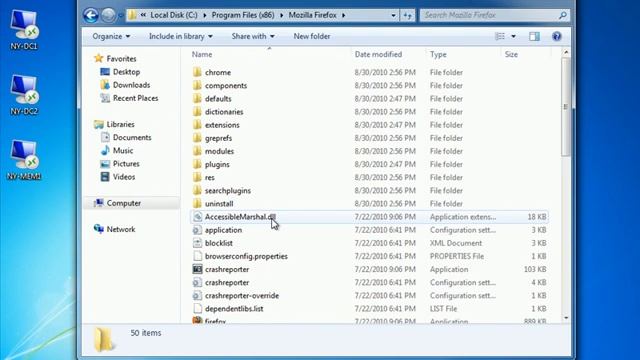Screen dimensions: 640x360
Task: Select the dictionaries folder icon
Action: tap(198, 111)
